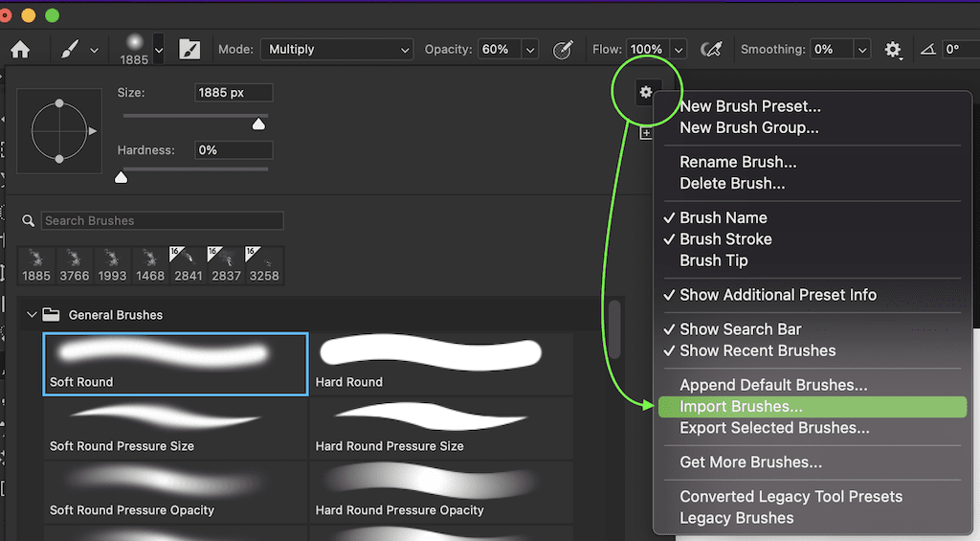Open the brush picker gear menu icon
The height and width of the screenshot is (541, 980).
pyautogui.click(x=646, y=93)
